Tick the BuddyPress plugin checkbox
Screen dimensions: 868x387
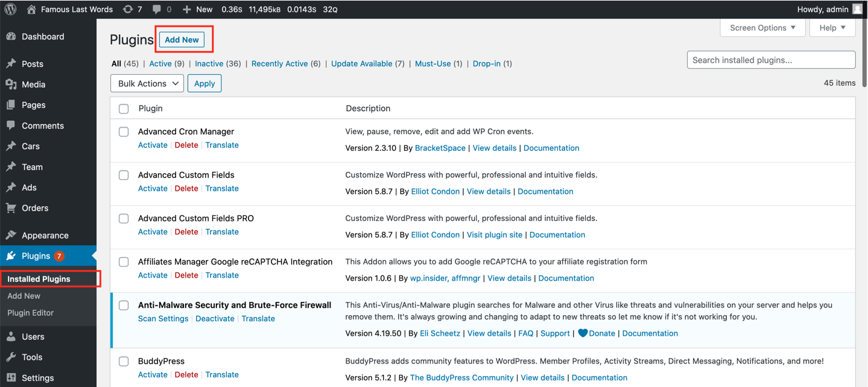tap(124, 361)
